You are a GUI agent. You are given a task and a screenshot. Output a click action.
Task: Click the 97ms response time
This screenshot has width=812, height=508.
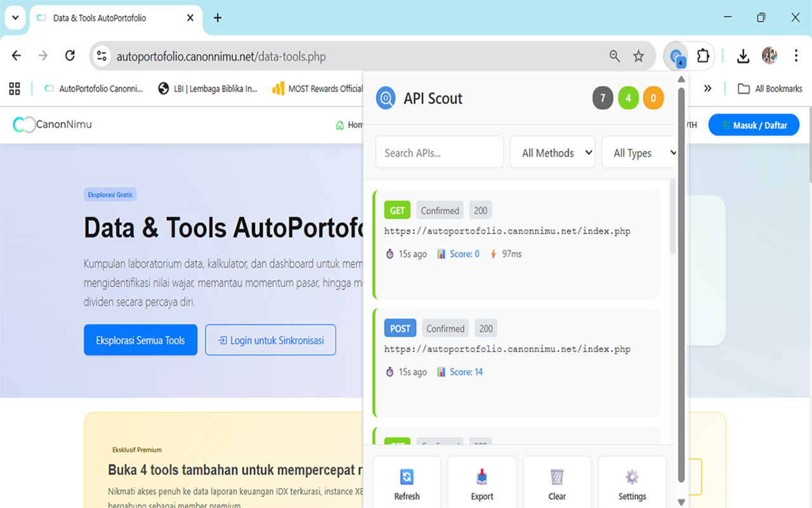511,254
